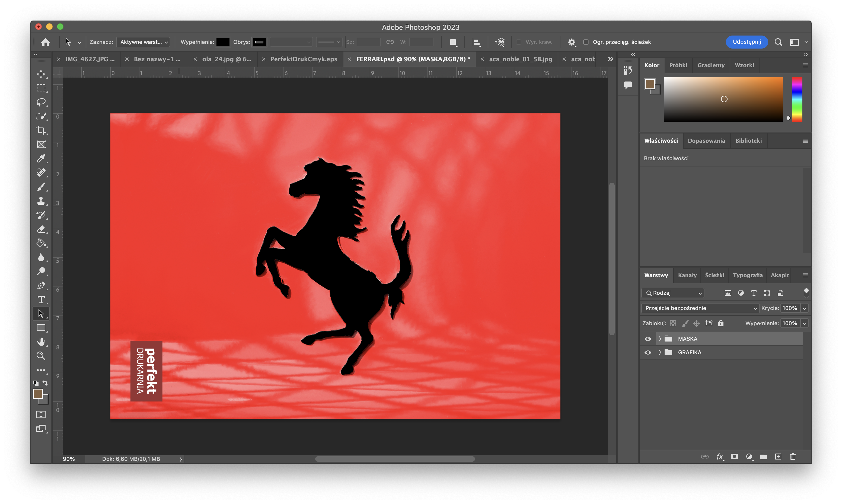
Task: Show more document tabs chevron
Action: point(610,59)
